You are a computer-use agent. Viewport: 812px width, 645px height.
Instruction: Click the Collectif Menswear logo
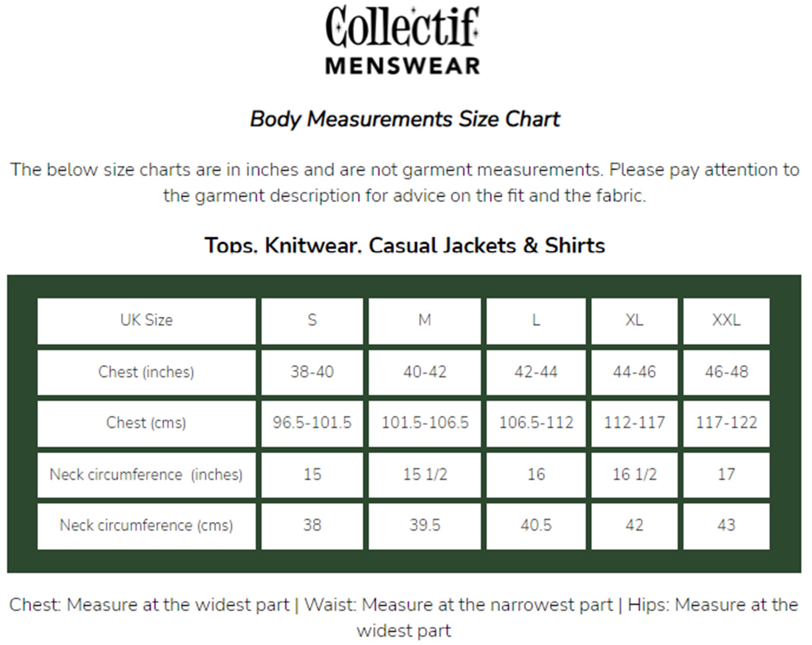[402, 40]
